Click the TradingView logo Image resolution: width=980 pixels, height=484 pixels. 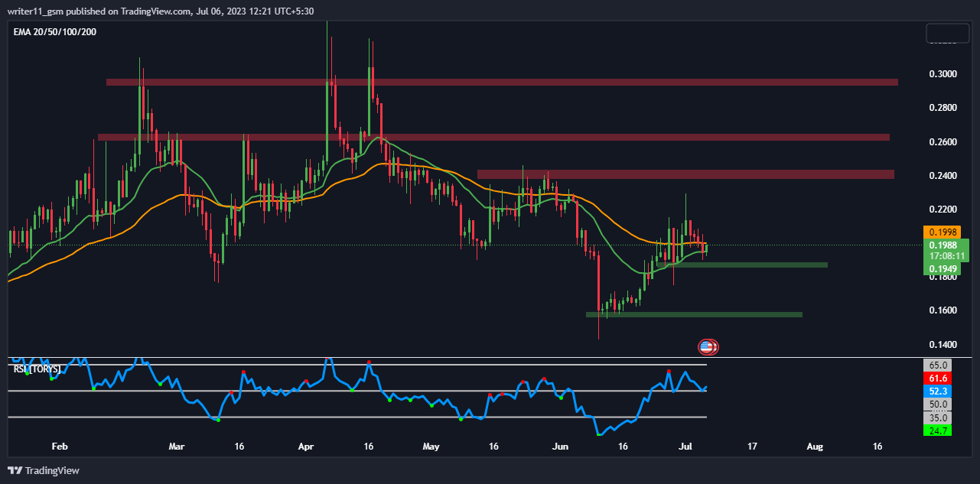click(x=44, y=470)
